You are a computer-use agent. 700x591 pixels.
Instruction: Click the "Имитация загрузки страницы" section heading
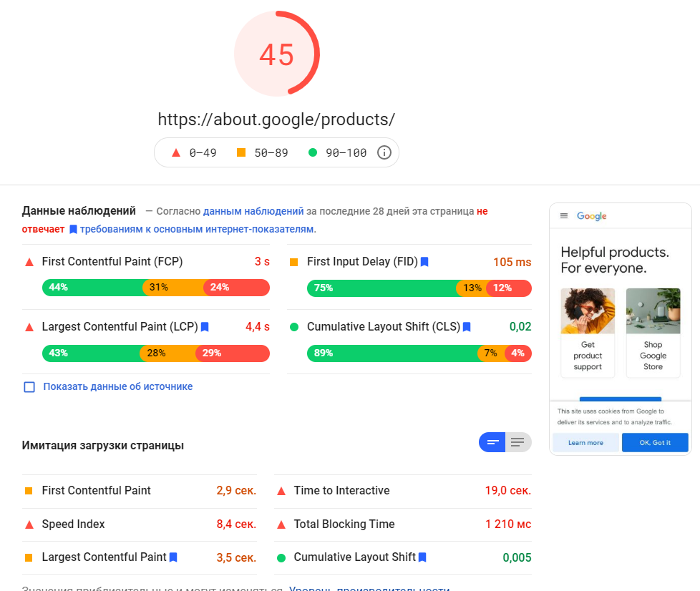point(102,446)
